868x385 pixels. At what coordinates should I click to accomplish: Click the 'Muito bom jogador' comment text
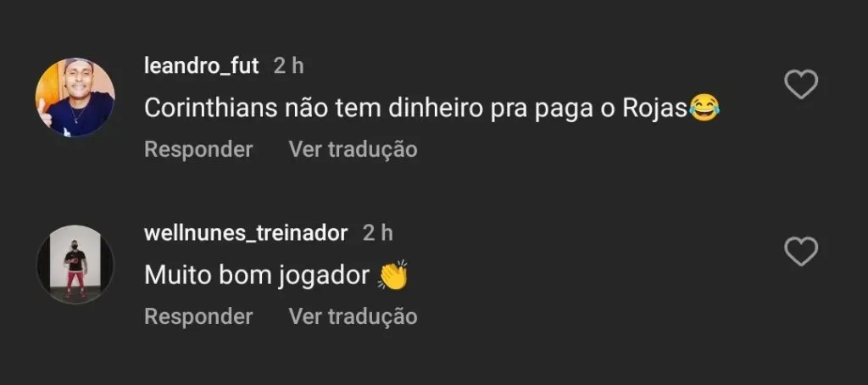coord(257,276)
